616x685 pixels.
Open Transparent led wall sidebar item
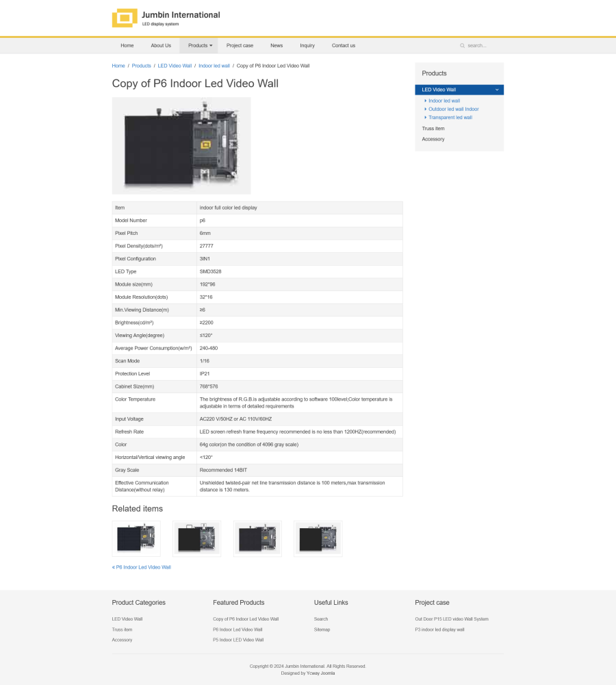coord(450,117)
